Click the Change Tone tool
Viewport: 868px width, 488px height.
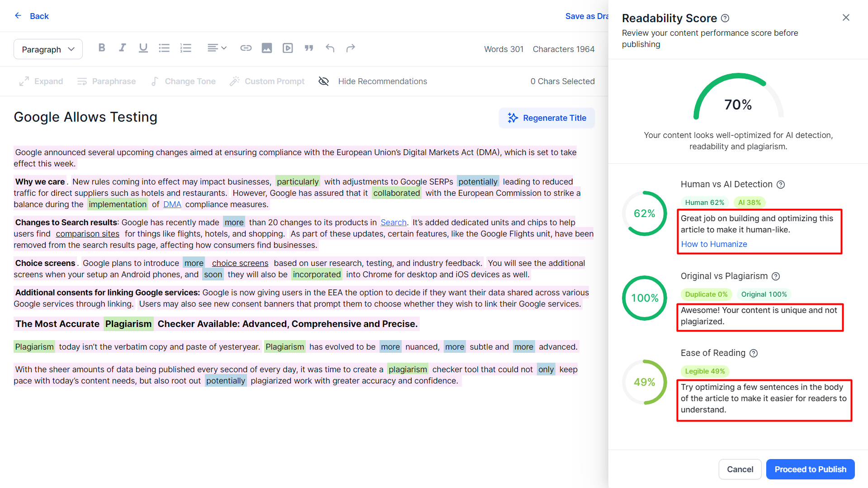183,81
